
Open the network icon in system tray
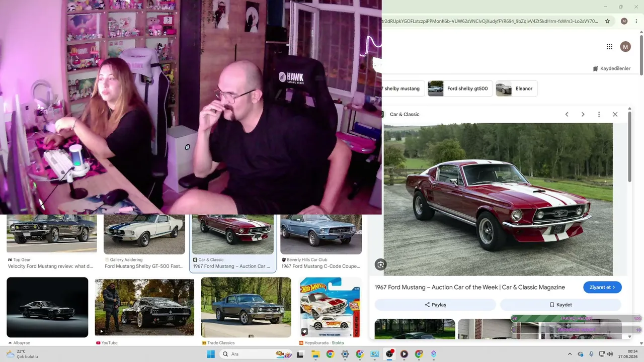pyautogui.click(x=601, y=354)
